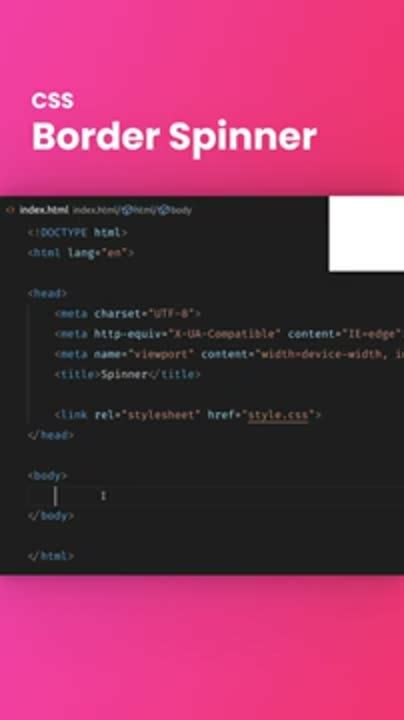Click the white preview box at top right

click(366, 234)
